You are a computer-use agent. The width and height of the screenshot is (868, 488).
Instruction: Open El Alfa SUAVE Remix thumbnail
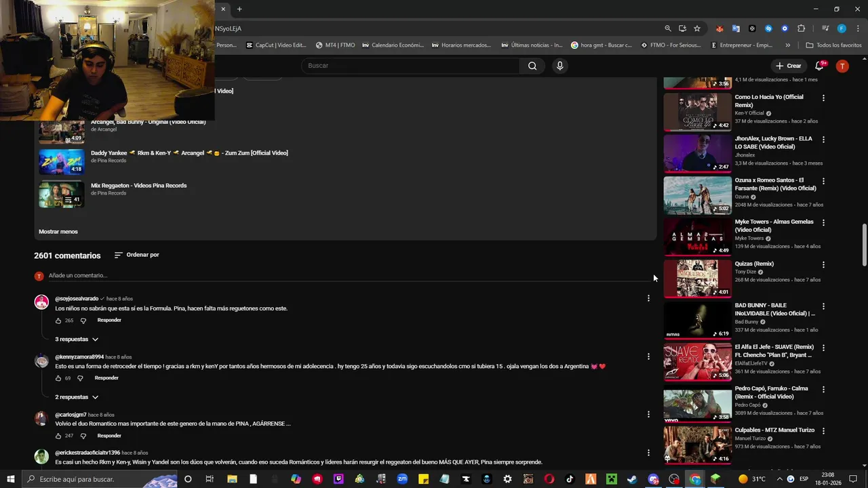[697, 361]
